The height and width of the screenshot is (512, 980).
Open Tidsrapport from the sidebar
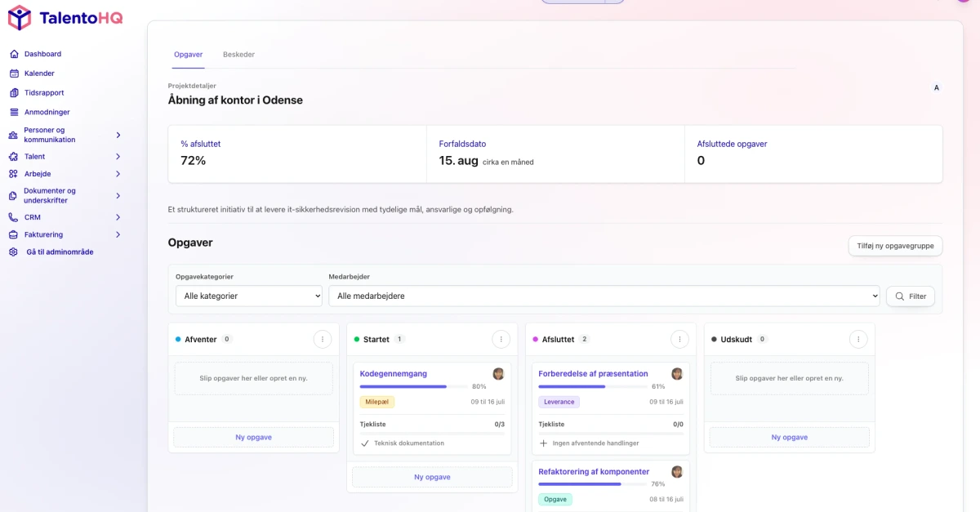44,93
